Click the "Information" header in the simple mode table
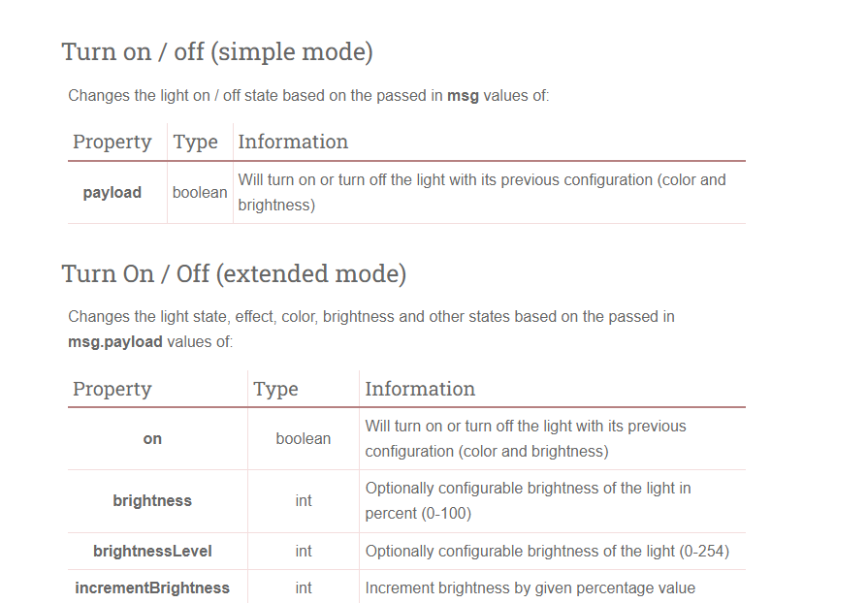This screenshot has width=868, height=603. 293,142
